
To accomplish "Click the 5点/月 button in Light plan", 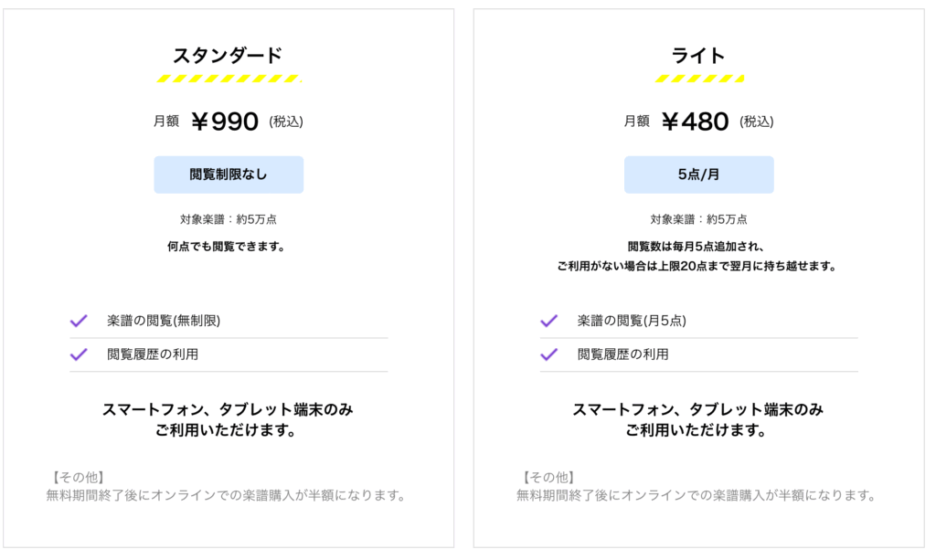I will pyautogui.click(x=699, y=174).
